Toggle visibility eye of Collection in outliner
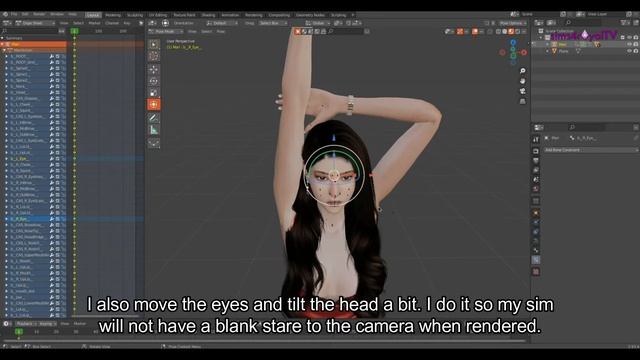This screenshot has width=640, height=360. point(629,37)
